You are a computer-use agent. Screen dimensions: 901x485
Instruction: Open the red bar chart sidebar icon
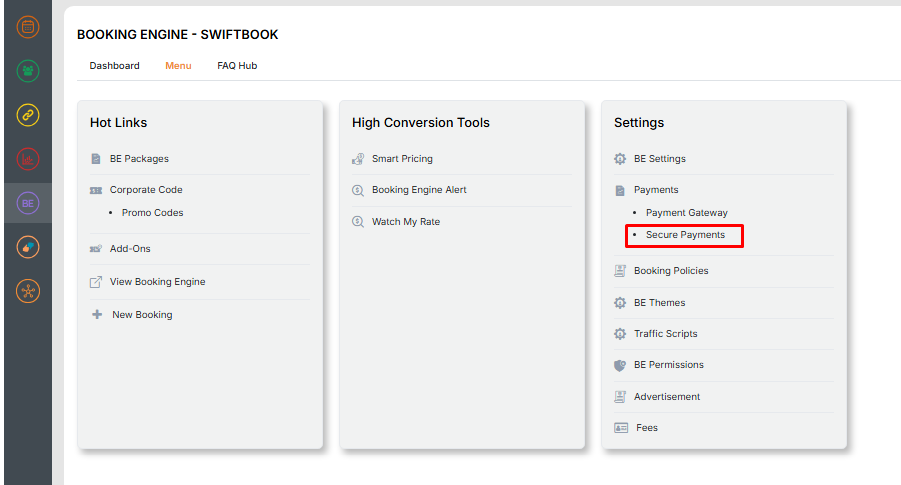coord(28,159)
